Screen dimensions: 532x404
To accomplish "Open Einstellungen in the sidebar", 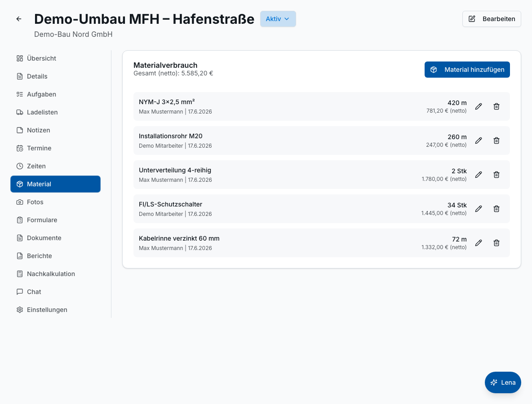I will (x=55, y=310).
